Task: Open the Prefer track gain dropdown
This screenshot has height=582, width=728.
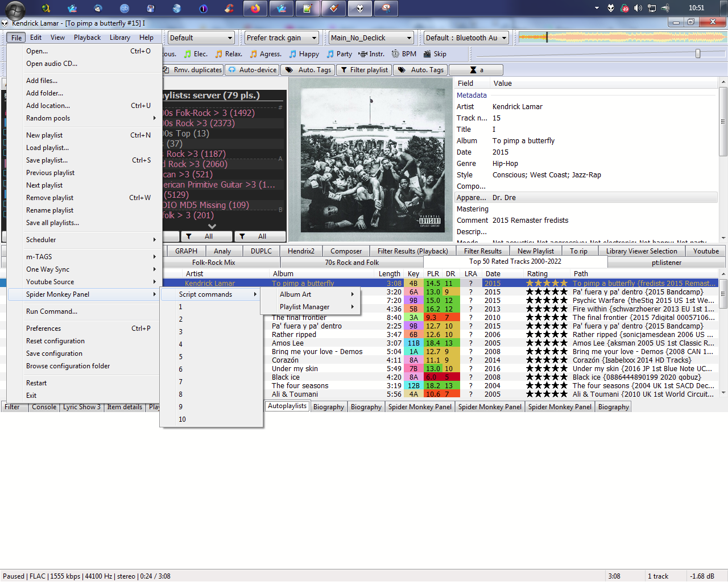Action: [x=282, y=38]
